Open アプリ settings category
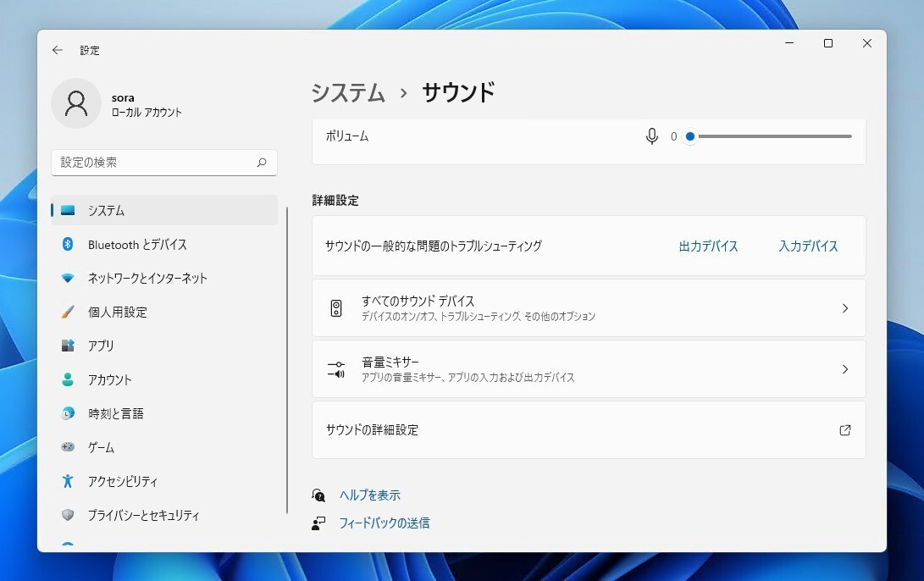The height and width of the screenshot is (581, 924). click(163, 346)
